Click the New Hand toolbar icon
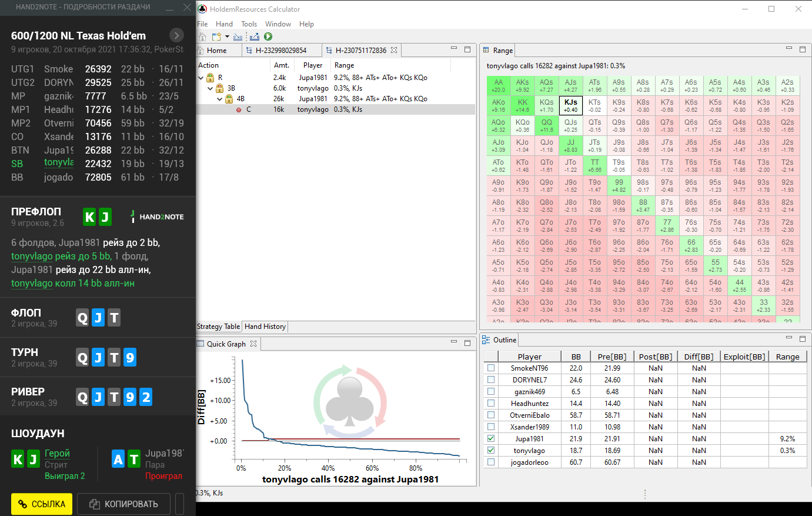The width and height of the screenshot is (812, 516). point(216,36)
